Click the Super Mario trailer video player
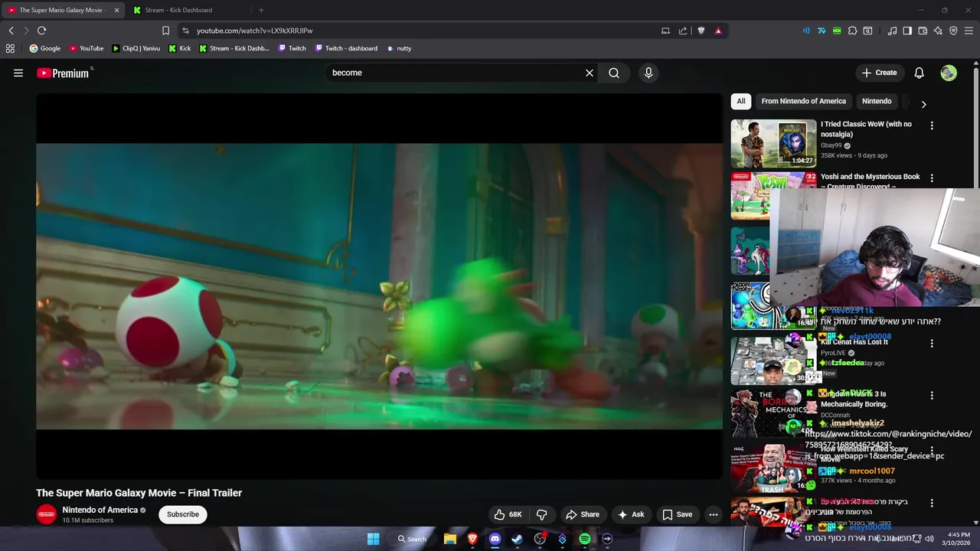 [x=379, y=286]
